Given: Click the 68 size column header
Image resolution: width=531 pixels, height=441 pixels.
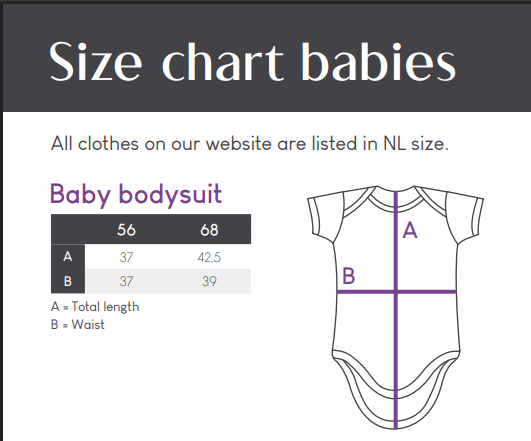Looking at the screenshot, I should (209, 230).
